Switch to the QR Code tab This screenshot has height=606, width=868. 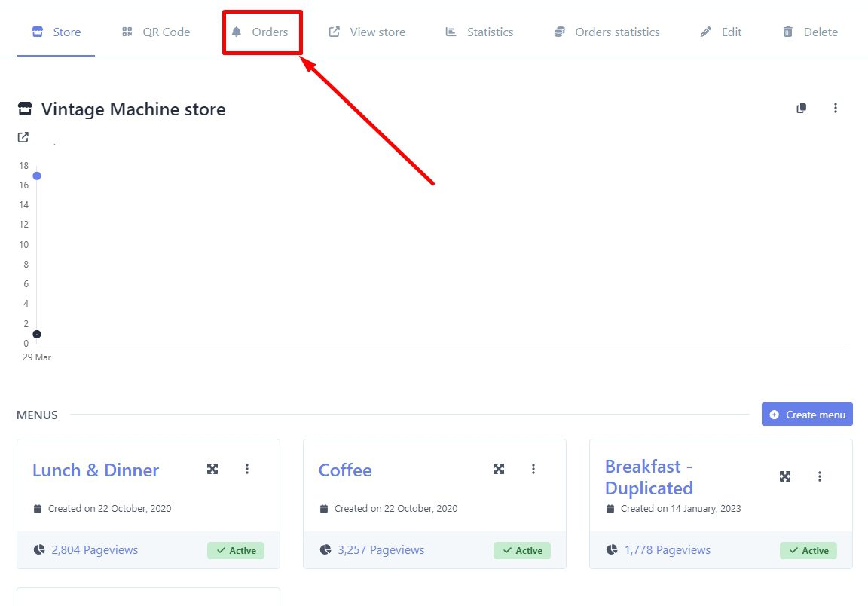pyautogui.click(x=156, y=32)
